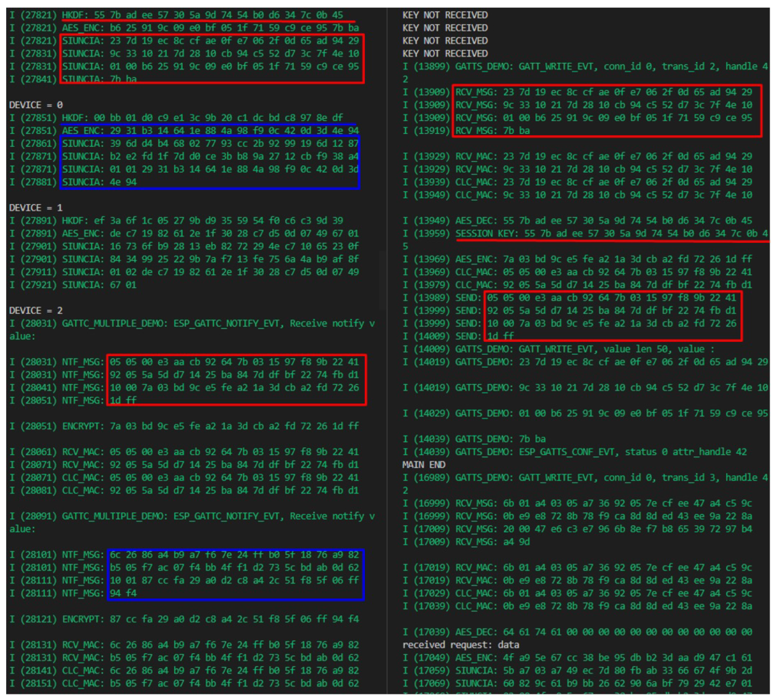Screen dimensions: 776x700
Task: Click the 'DEVICE = 0' label
Action: 36,105
